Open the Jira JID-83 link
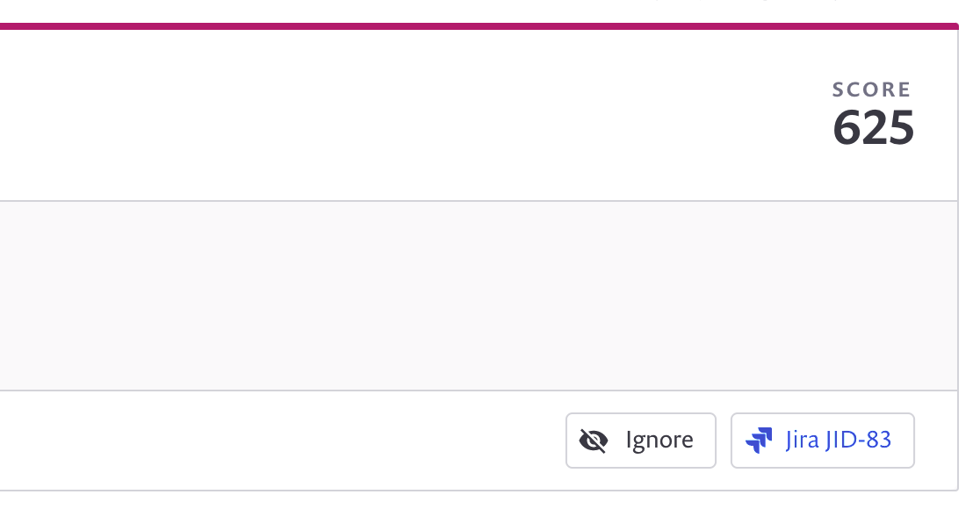The width and height of the screenshot is (980, 516). coord(822,440)
